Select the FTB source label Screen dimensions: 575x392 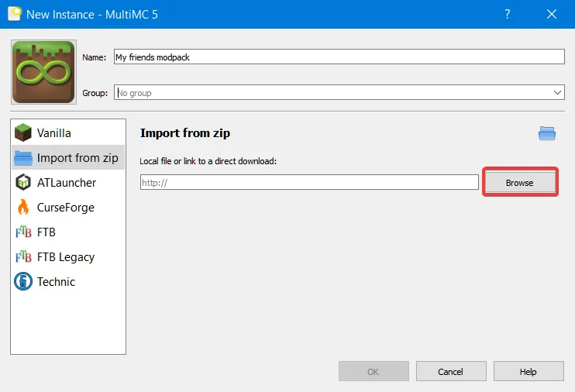(x=46, y=232)
